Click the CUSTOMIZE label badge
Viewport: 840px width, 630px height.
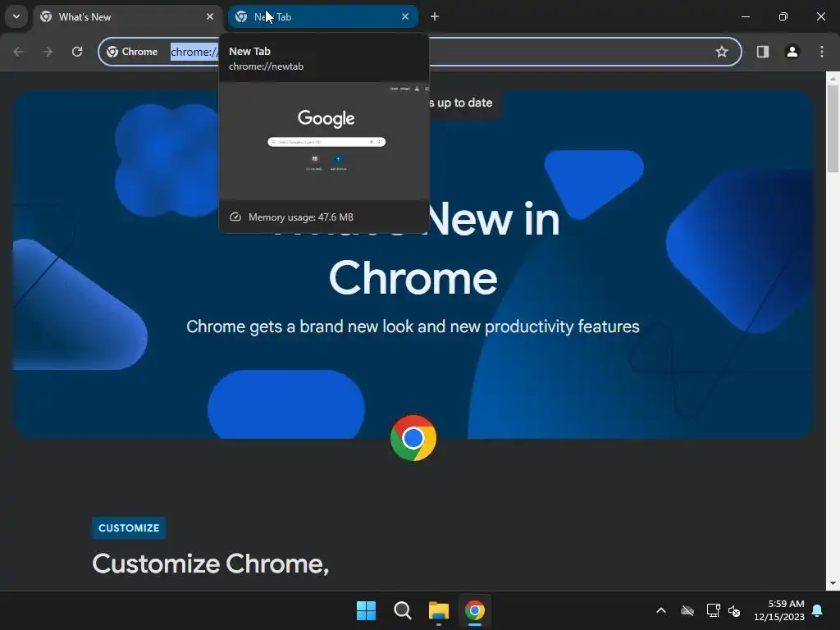(129, 527)
